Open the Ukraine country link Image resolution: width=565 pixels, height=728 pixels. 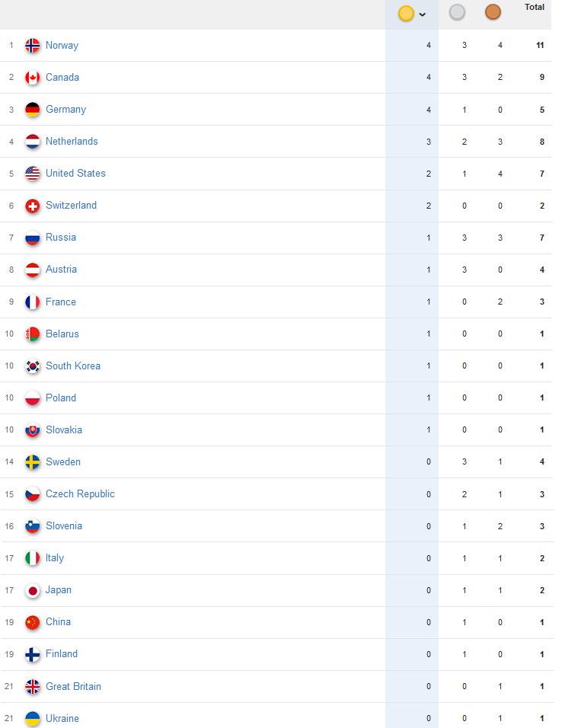click(62, 718)
